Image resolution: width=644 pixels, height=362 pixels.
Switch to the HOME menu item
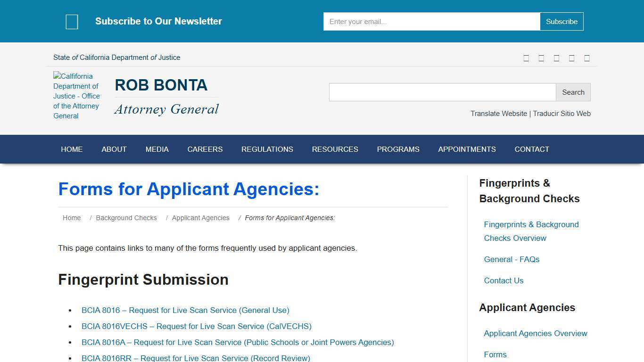72,149
